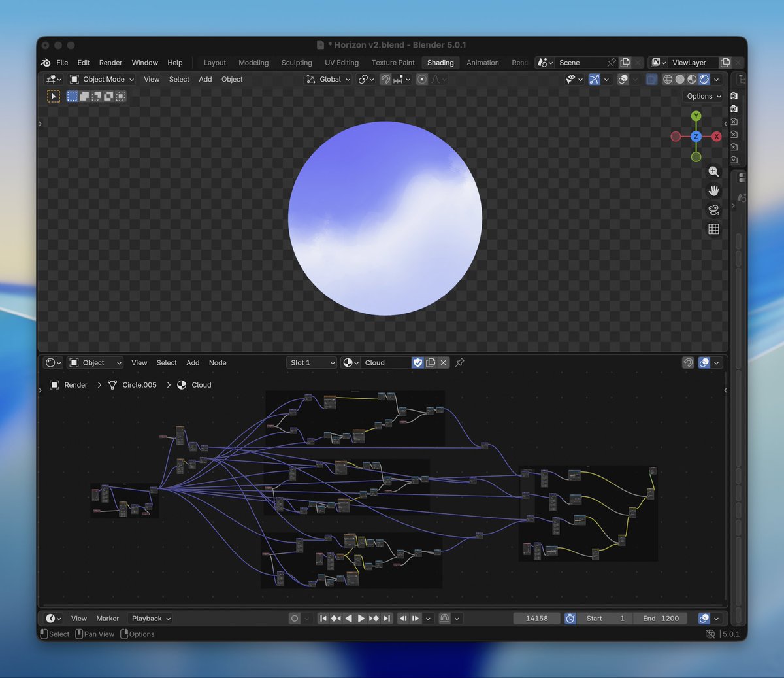Image resolution: width=784 pixels, height=678 pixels.
Task: Unlink the Cloud material with X icon
Action: (x=444, y=363)
